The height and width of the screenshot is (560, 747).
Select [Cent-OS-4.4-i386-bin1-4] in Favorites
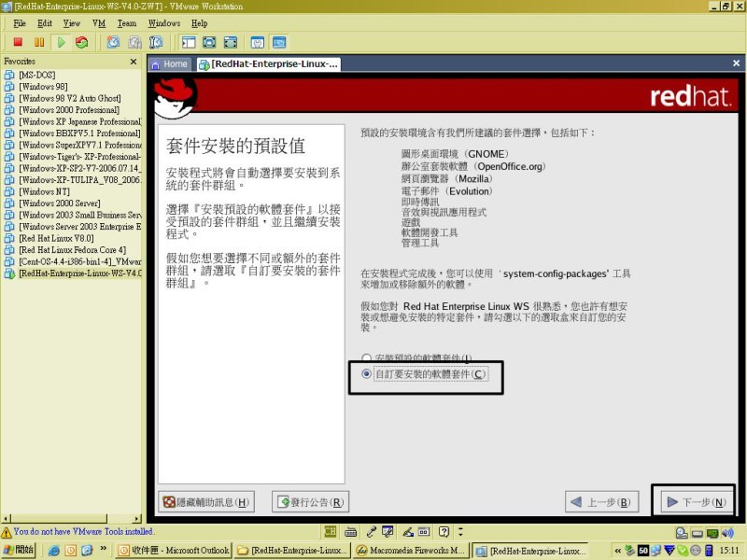click(x=79, y=261)
